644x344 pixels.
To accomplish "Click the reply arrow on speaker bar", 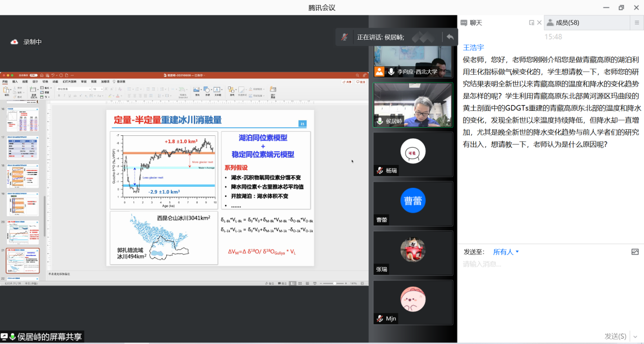I will tap(450, 37).
